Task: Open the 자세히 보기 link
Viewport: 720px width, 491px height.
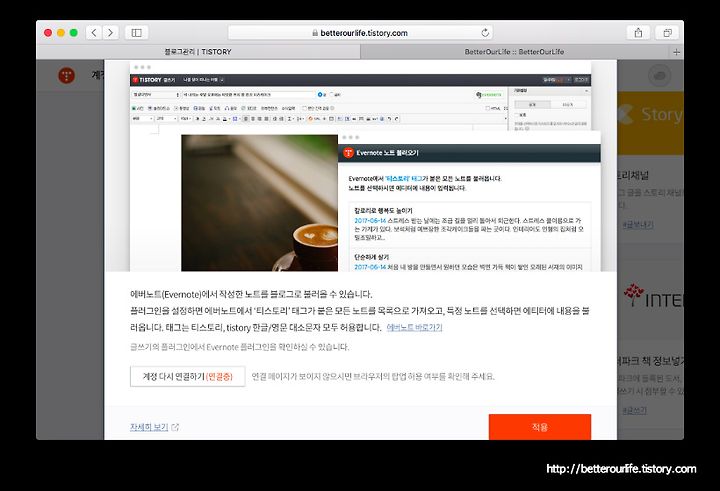Action: point(149,427)
